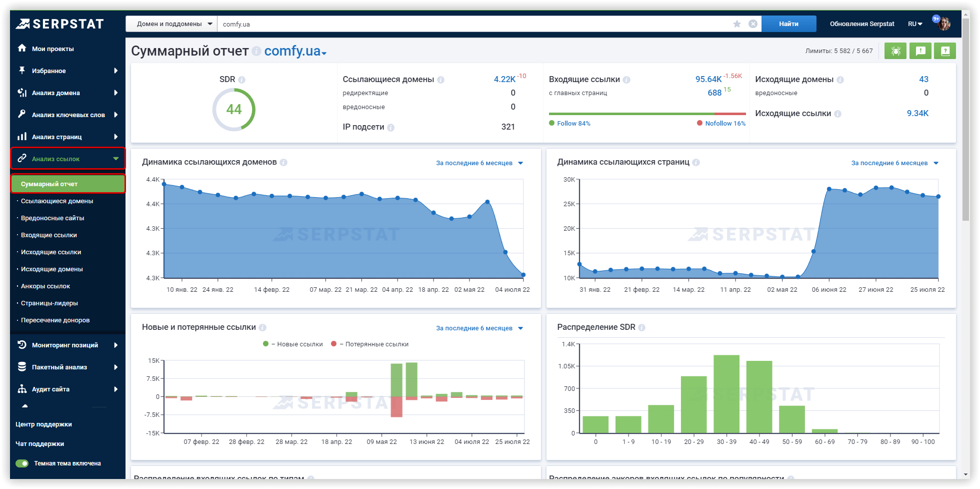
Task: Click the Follow 84% legend item
Action: (x=569, y=123)
